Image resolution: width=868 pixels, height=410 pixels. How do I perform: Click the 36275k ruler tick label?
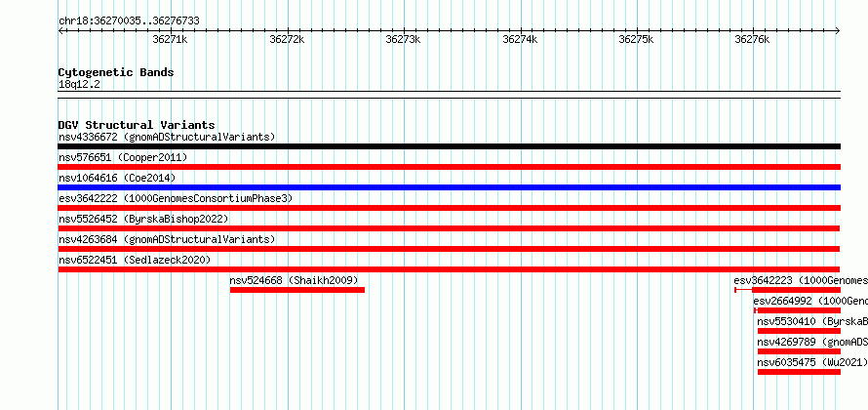pos(636,39)
